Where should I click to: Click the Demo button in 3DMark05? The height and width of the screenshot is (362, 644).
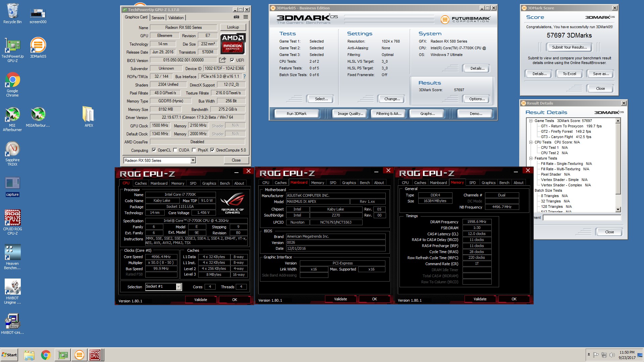click(476, 114)
